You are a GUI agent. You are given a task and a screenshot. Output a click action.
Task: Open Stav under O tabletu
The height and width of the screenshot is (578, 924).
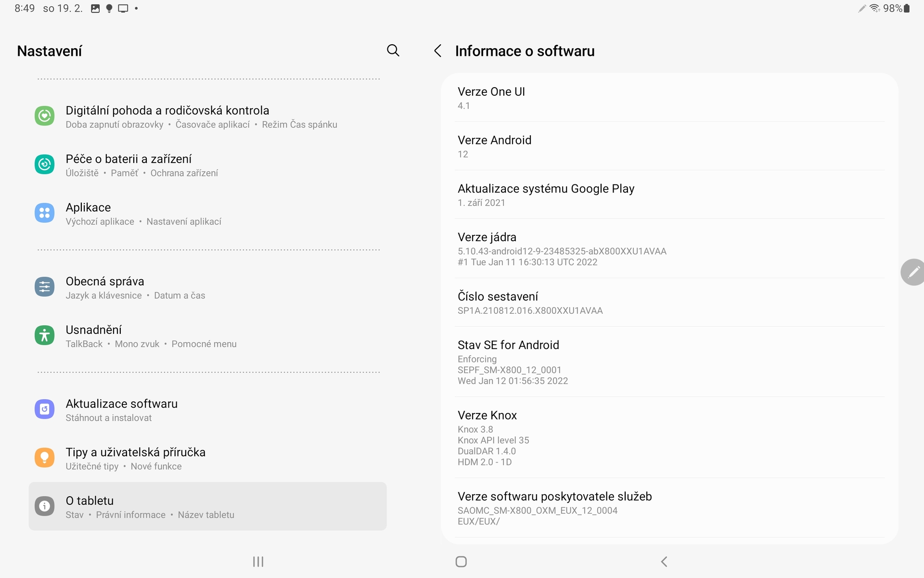pyautogui.click(x=74, y=514)
